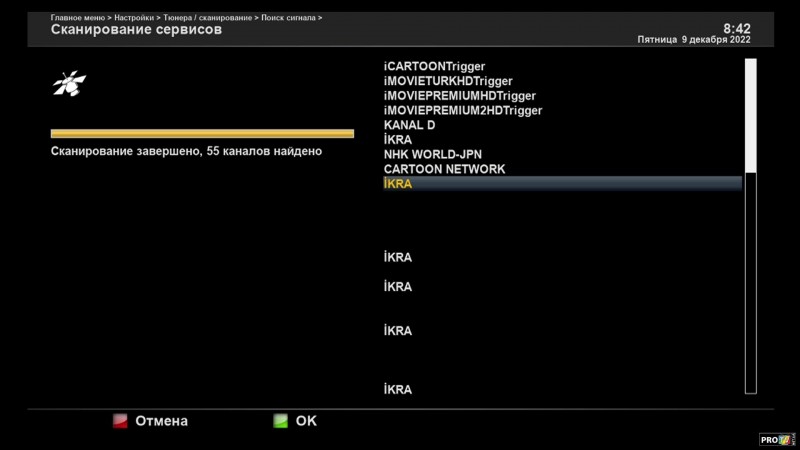Select iCARTOONTrigger channel

tap(434, 66)
